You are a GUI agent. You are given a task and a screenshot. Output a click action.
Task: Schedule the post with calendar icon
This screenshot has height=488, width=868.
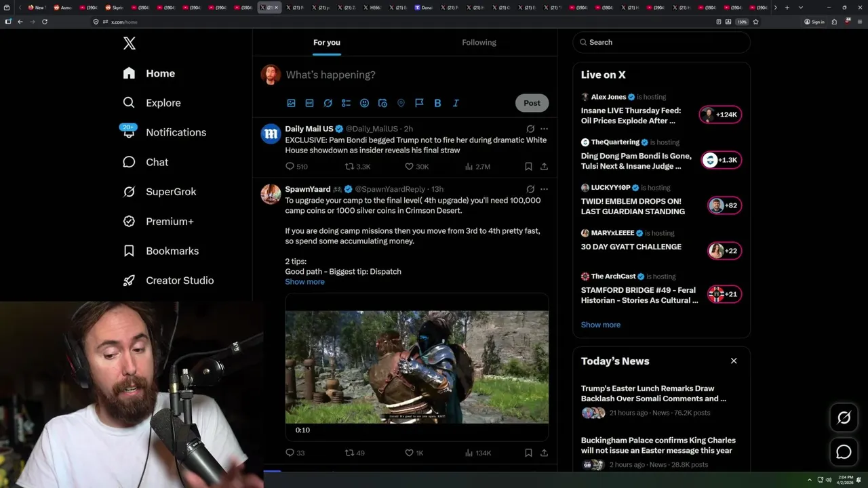(382, 103)
